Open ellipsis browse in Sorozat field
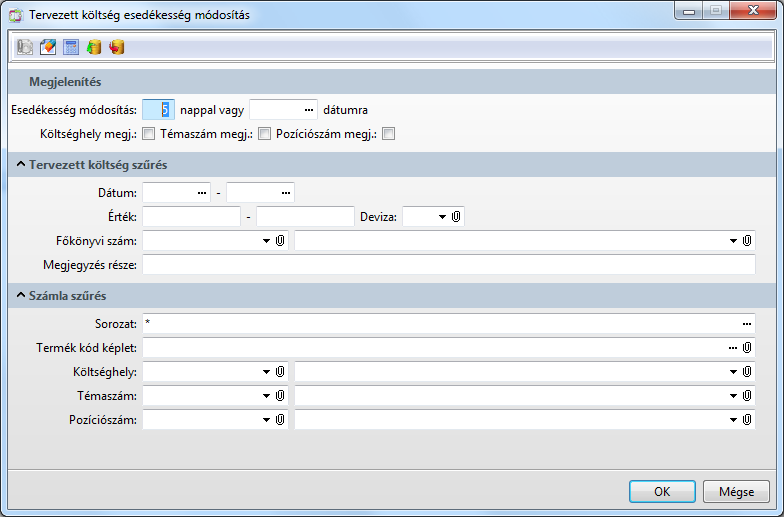This screenshot has width=784, height=517. click(x=747, y=324)
